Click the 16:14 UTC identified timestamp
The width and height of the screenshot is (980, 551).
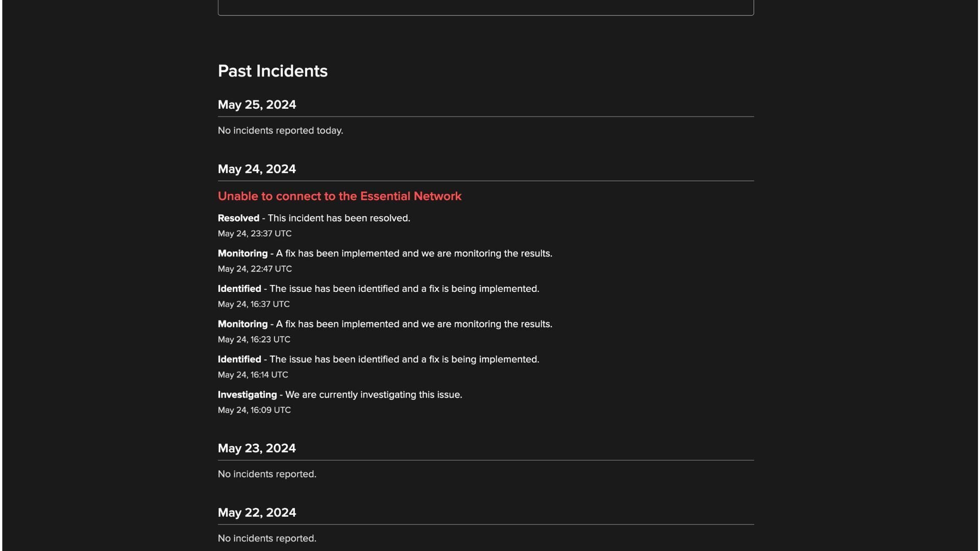coord(253,374)
